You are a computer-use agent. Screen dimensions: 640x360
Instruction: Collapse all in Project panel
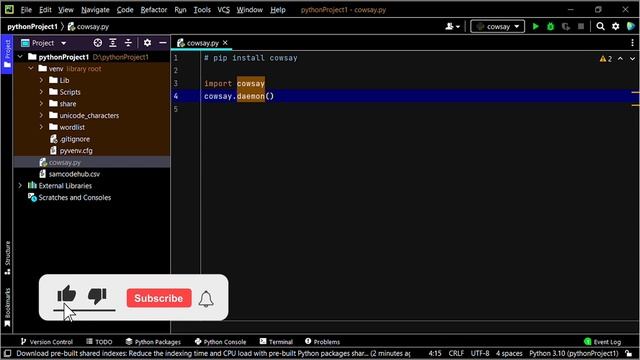[128, 43]
